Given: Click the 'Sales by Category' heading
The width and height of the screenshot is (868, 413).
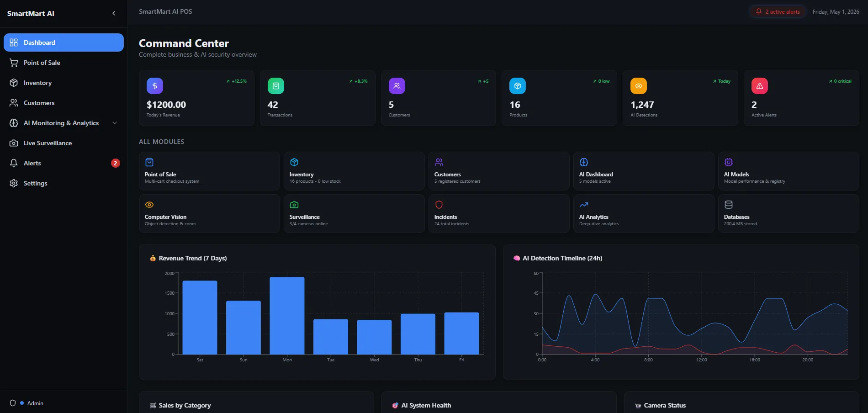Looking at the screenshot, I should [x=185, y=405].
